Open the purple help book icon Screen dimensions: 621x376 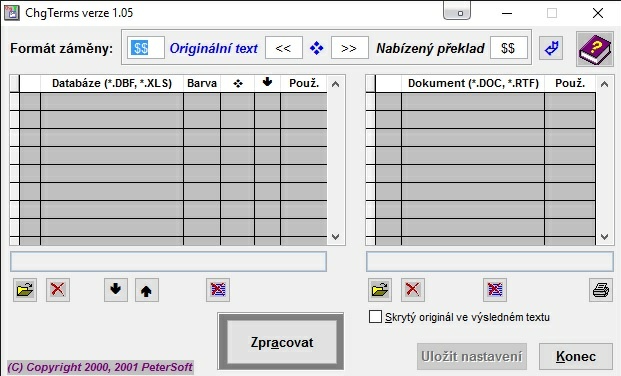594,49
